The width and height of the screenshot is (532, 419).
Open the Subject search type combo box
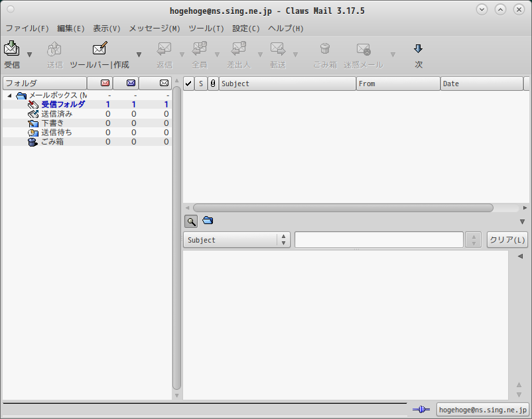tap(237, 240)
